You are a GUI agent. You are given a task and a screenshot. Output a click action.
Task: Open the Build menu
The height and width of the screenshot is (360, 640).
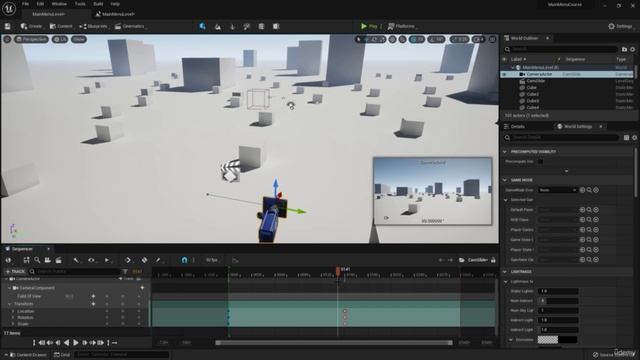98,4
